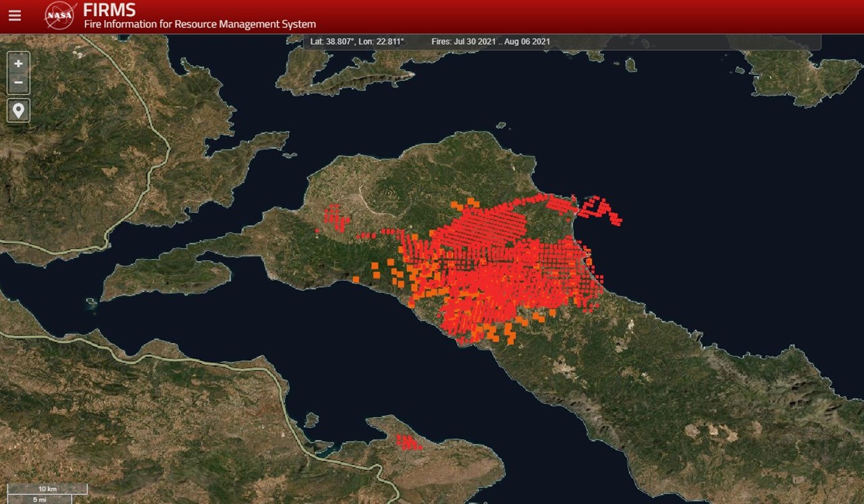Click the 5 mi scale bar

39,499
